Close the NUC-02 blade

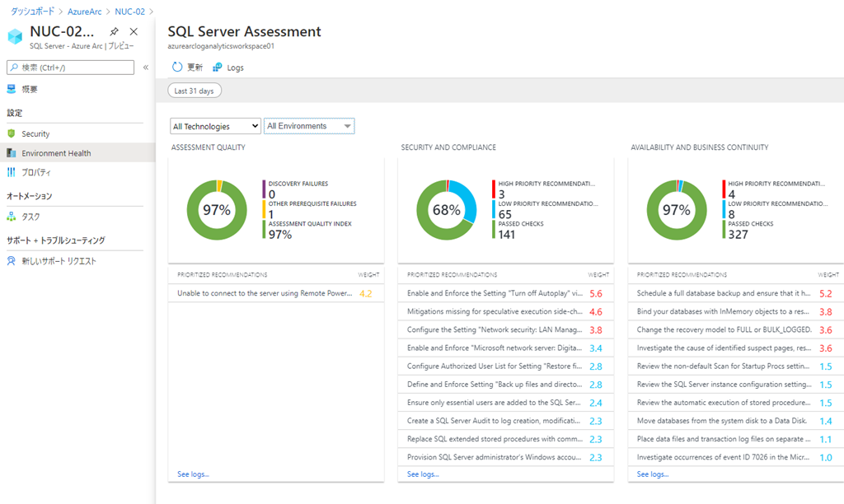pos(134,32)
